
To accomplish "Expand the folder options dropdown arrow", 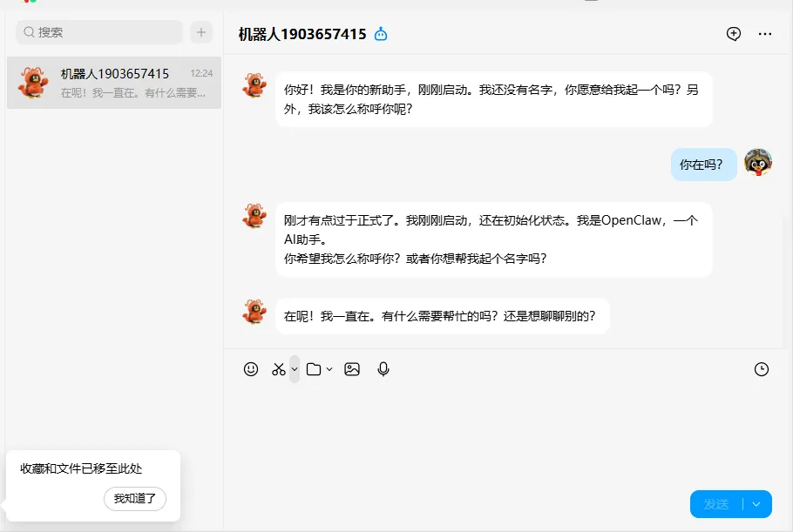I will pos(329,369).
